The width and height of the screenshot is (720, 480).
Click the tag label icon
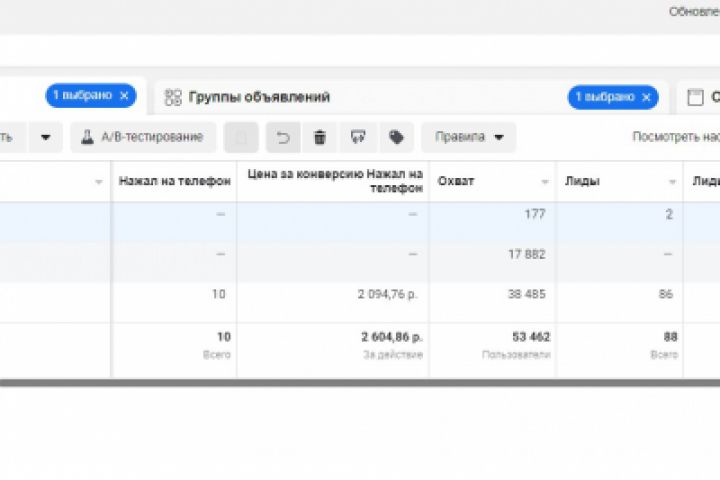coord(396,137)
